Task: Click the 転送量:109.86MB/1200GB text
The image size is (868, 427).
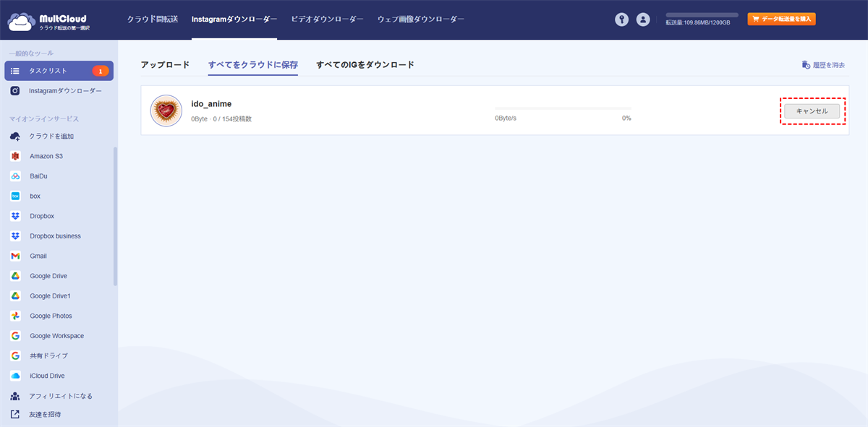Action: point(698,23)
